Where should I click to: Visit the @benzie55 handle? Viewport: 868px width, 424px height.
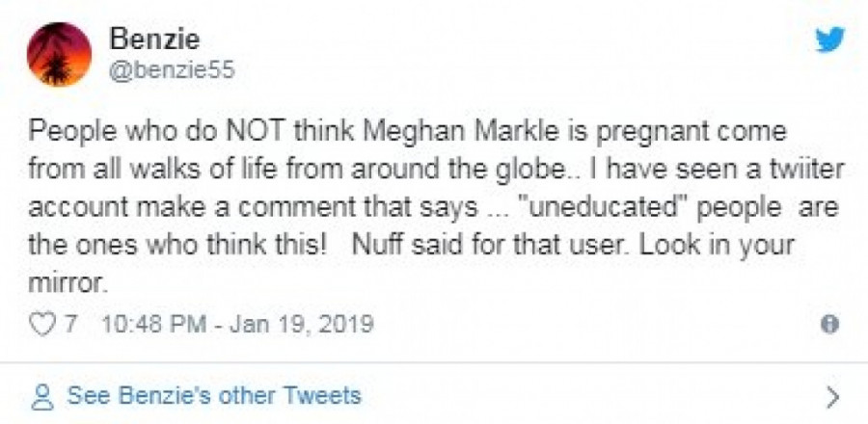pyautogui.click(x=174, y=71)
